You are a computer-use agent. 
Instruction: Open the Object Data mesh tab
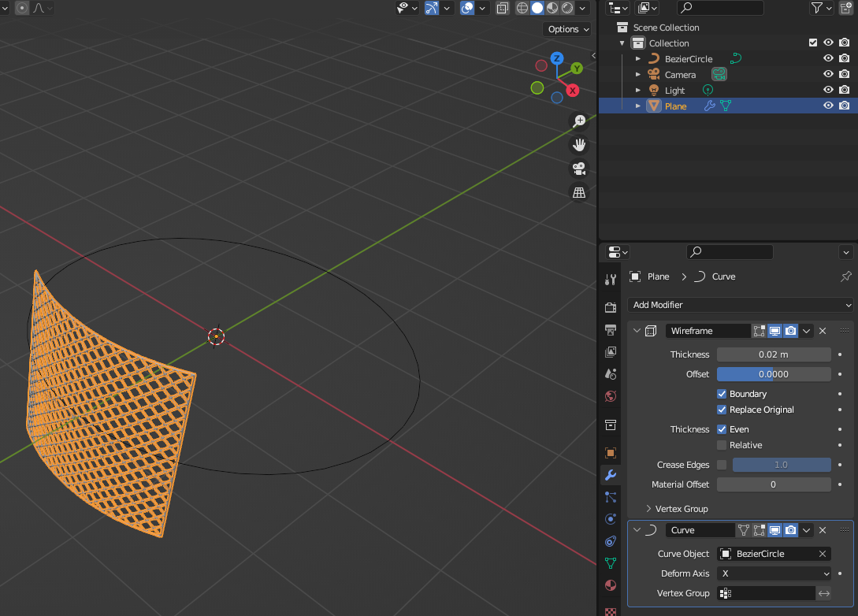[x=611, y=563]
